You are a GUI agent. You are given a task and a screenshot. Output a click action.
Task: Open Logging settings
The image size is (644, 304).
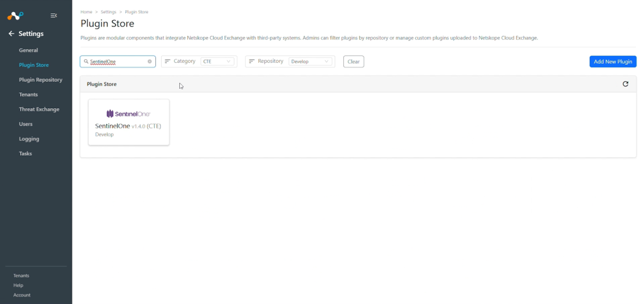pos(29,139)
